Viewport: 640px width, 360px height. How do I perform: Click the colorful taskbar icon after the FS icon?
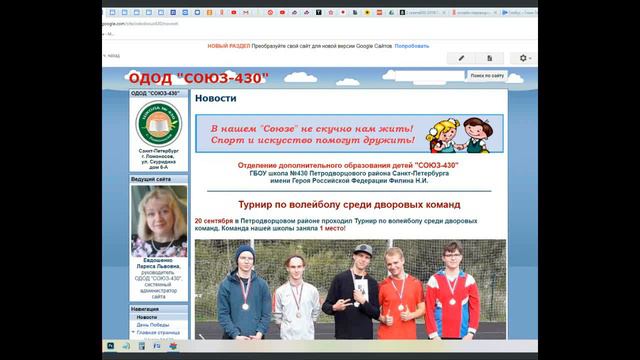173,346
